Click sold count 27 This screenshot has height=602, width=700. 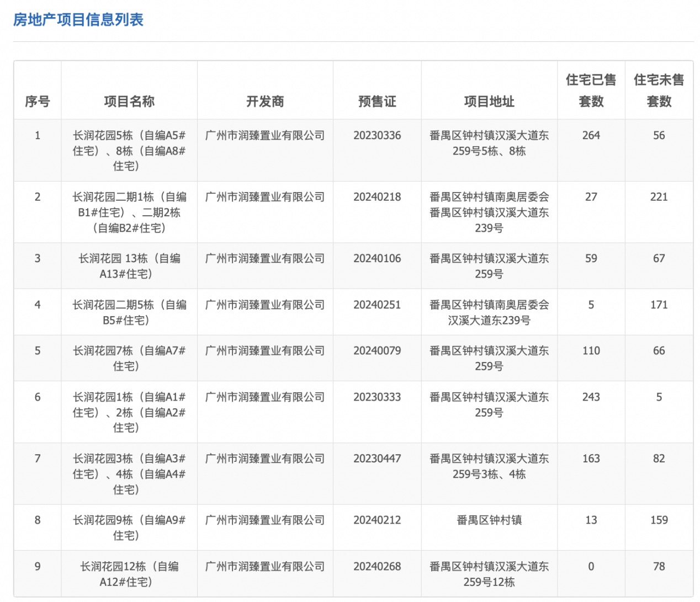click(591, 197)
